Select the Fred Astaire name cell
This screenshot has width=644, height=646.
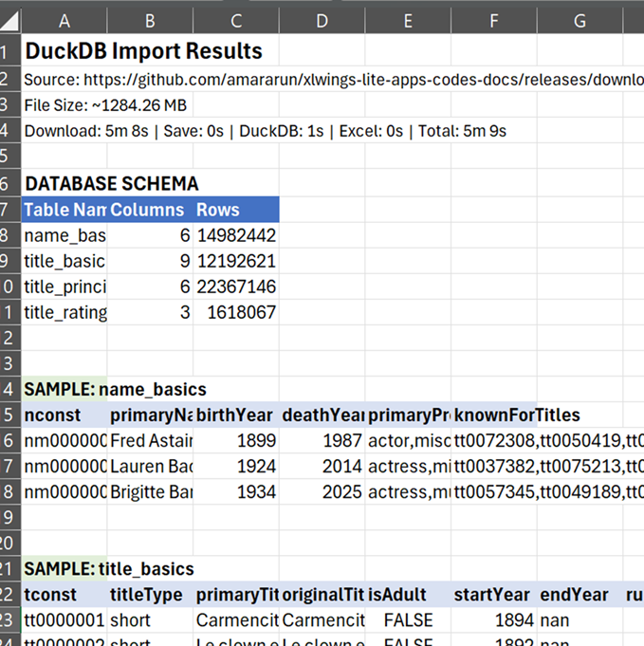point(150,441)
